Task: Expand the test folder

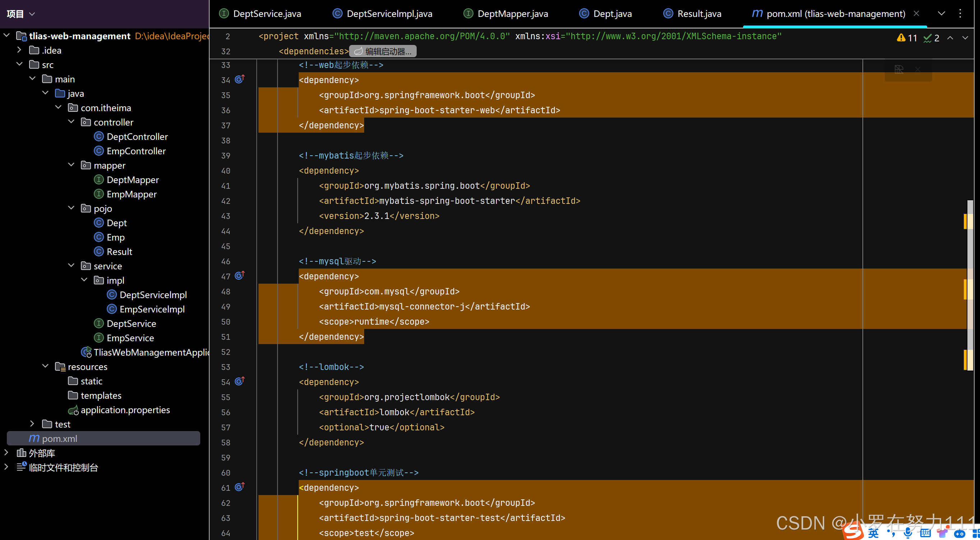Action: 32,424
